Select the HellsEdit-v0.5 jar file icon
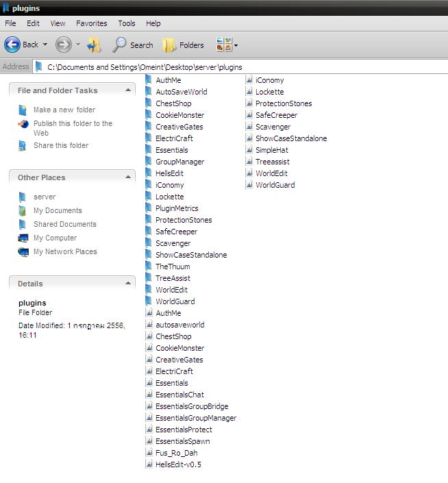The width and height of the screenshot is (448, 483). [149, 465]
